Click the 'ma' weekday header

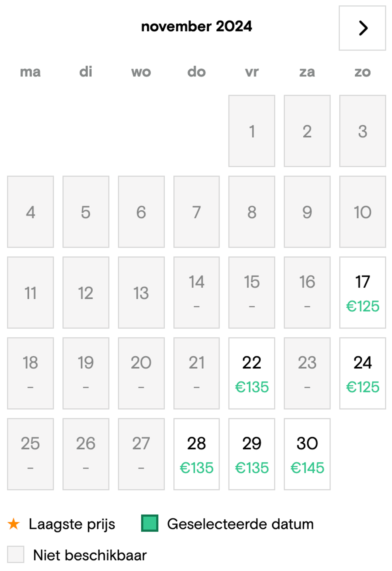click(30, 72)
